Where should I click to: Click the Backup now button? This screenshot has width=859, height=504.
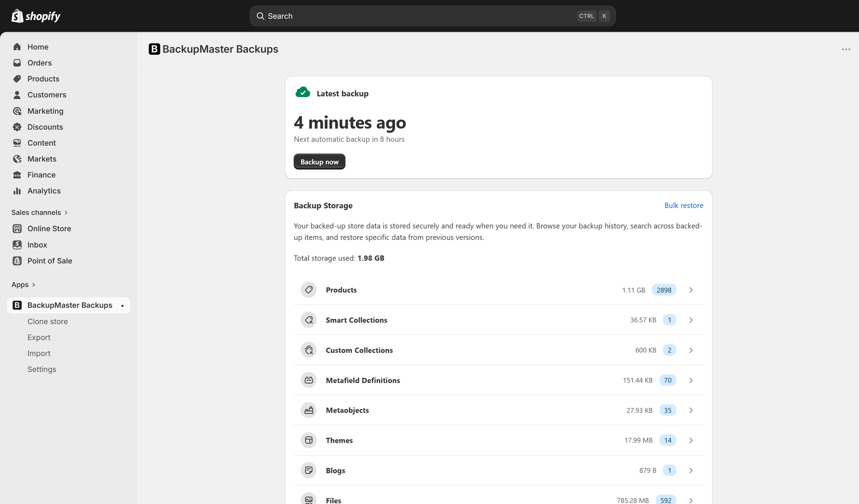click(x=319, y=162)
